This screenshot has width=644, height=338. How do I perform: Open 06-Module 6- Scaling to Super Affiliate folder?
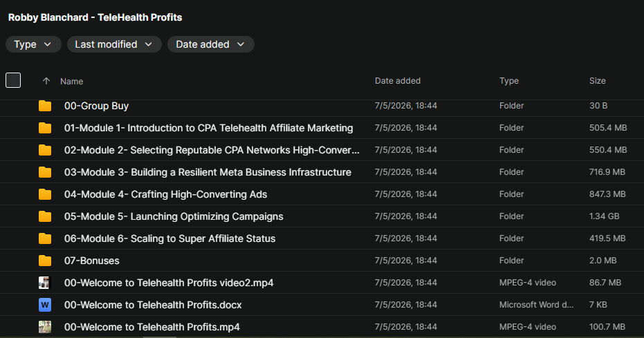(x=169, y=238)
